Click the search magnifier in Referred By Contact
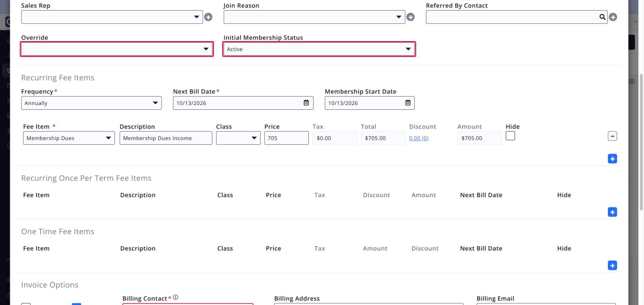The width and height of the screenshot is (644, 305). tap(602, 17)
